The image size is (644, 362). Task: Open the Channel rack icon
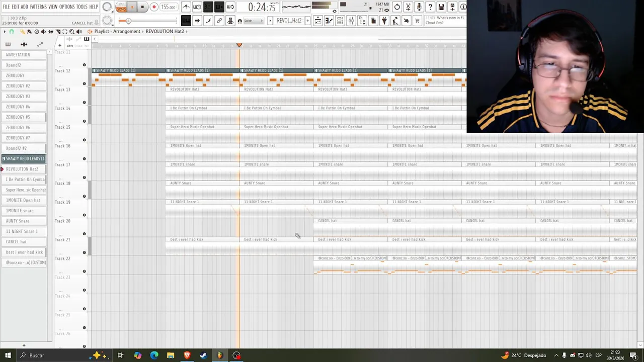(x=340, y=21)
